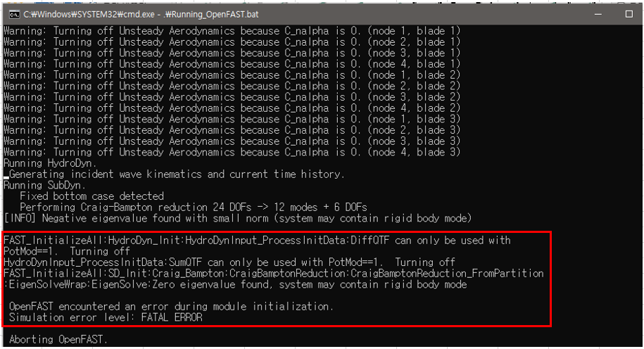This screenshot has height=349, width=644.
Task: Click 'OpenFAST encountered an error' line
Action: [171, 306]
